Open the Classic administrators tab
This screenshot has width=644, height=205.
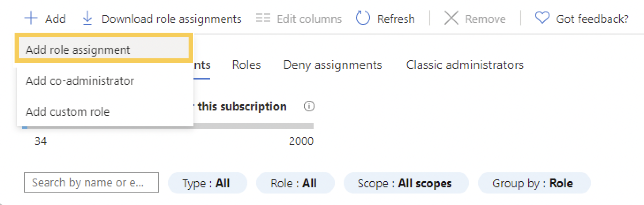point(465,65)
